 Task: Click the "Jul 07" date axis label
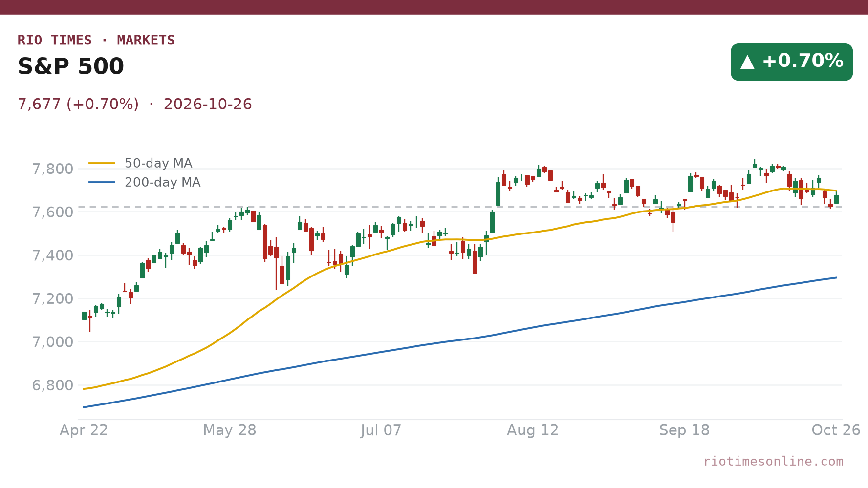381,430
